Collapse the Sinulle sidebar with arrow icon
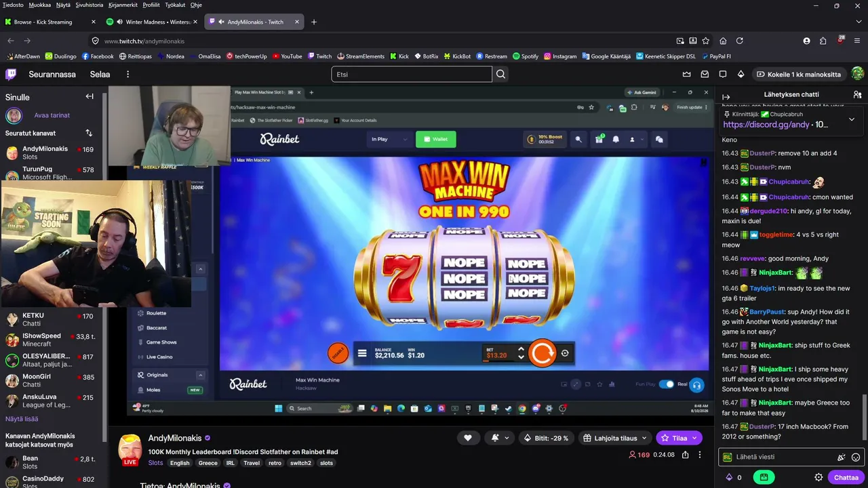 (x=90, y=96)
